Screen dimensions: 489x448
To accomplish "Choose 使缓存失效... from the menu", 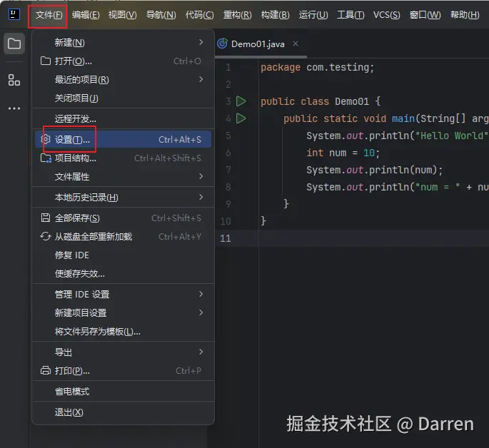I will [x=123, y=274].
